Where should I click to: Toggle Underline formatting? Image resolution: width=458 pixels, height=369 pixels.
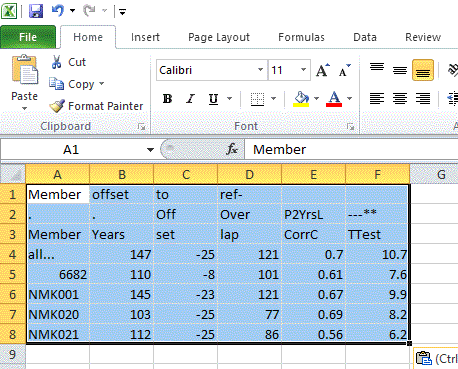pos(213,99)
